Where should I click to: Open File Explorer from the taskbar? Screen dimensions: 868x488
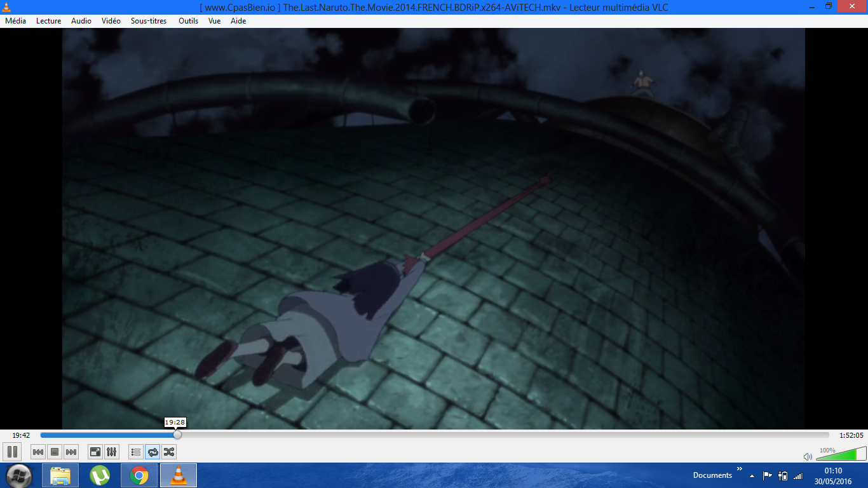pos(60,475)
